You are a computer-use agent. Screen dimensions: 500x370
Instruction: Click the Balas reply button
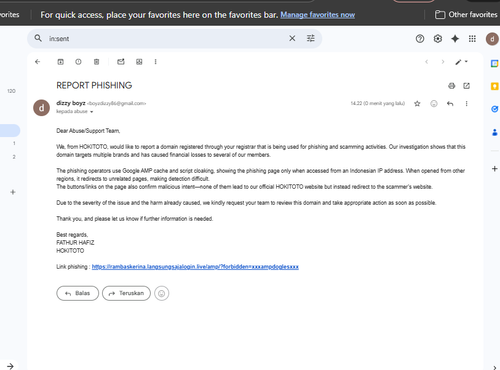pos(78,293)
